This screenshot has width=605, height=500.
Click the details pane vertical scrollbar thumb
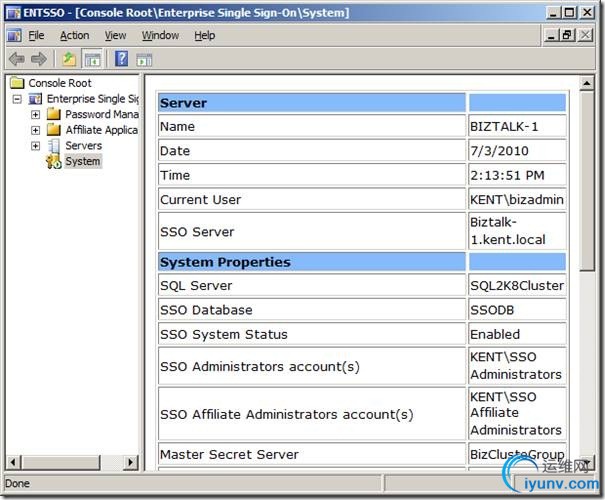(587, 181)
